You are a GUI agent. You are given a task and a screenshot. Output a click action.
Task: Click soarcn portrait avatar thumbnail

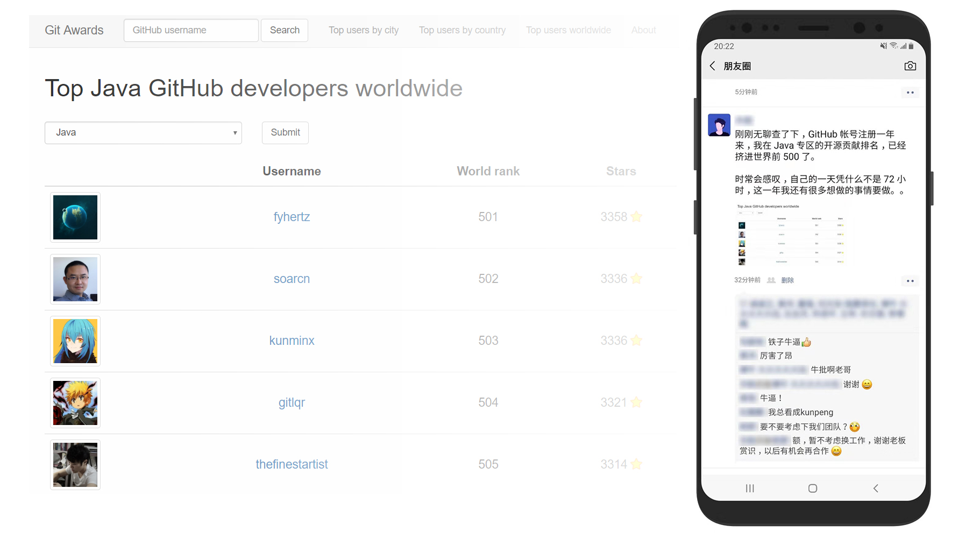(75, 279)
